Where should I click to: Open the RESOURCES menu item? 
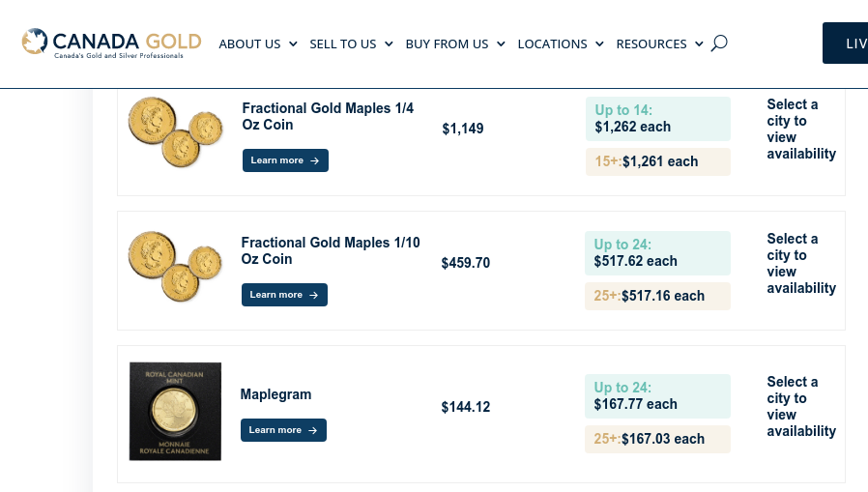point(651,44)
